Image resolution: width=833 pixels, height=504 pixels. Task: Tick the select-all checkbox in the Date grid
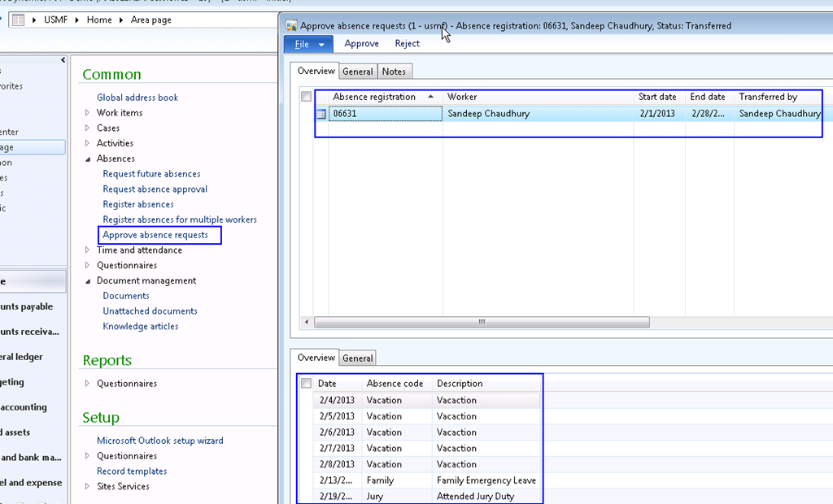click(x=306, y=384)
